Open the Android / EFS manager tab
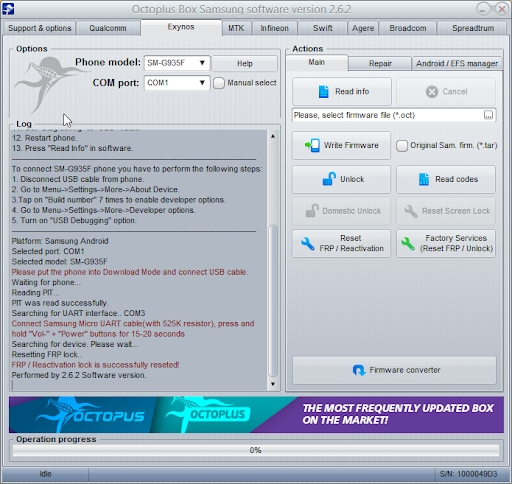Viewport: 512px width, 484px height. pos(457,63)
